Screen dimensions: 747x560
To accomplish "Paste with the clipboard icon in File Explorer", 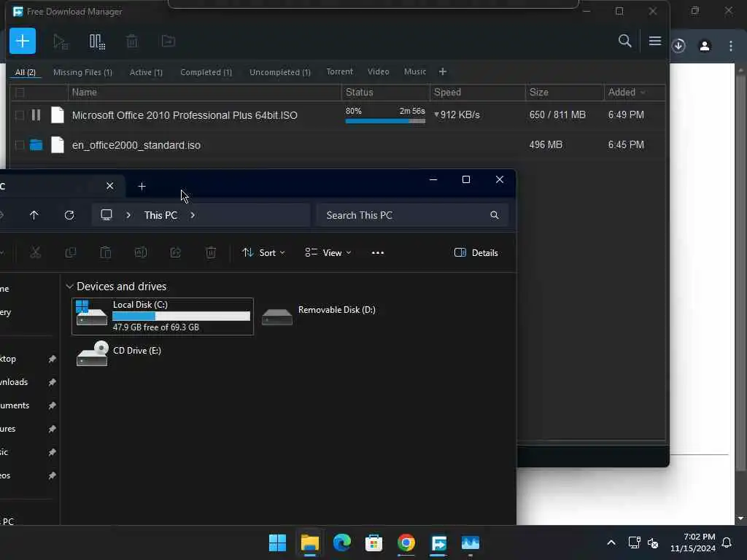I will point(105,253).
